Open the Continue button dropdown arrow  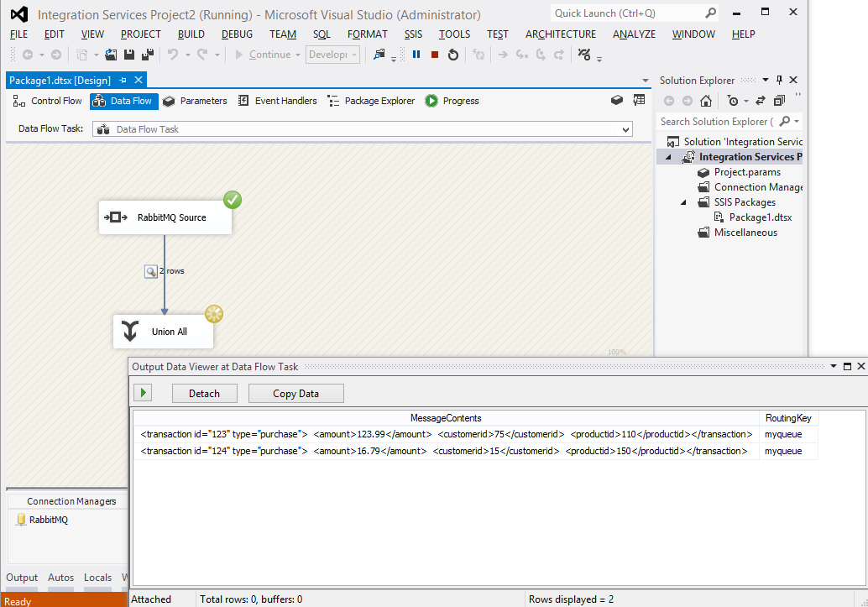click(x=298, y=55)
